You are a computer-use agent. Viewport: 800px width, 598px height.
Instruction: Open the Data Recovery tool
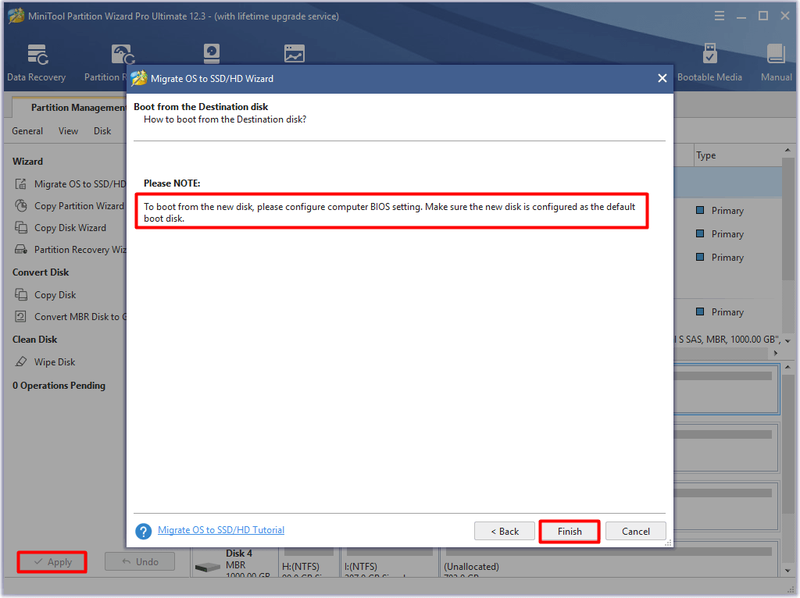37,62
